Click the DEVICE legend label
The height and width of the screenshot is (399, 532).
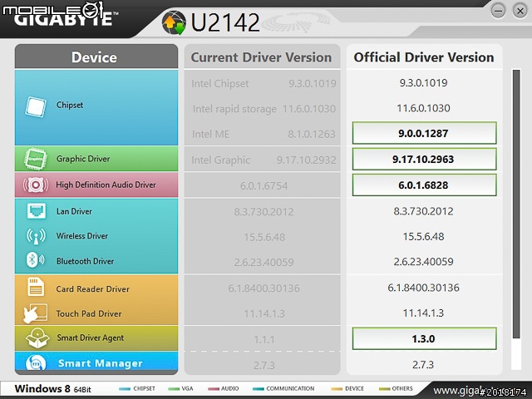[354, 388]
